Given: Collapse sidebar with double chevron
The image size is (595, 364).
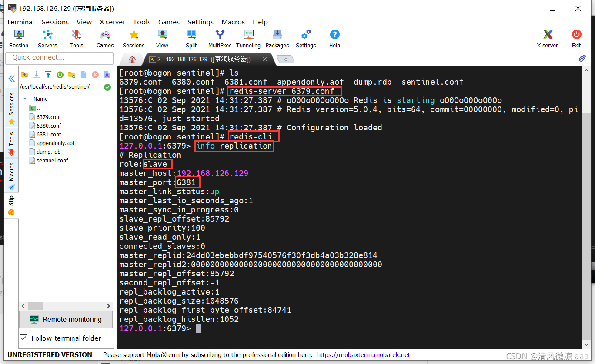Looking at the screenshot, I should 12,79.
